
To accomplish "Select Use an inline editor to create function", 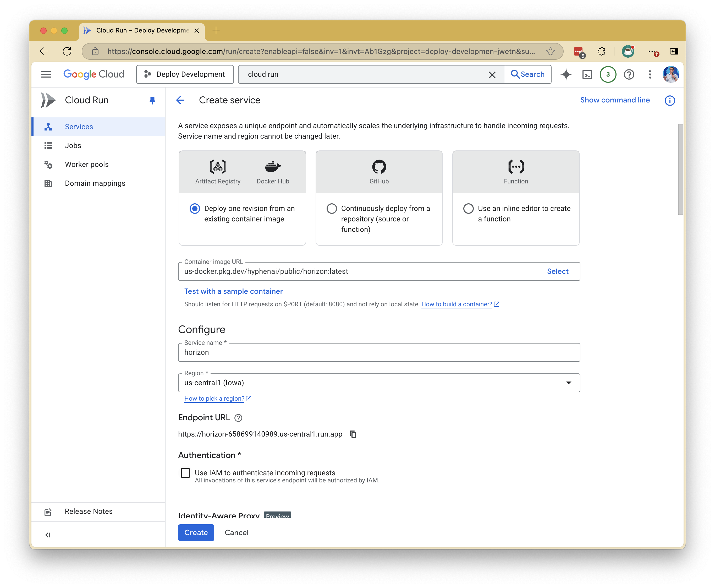I will click(468, 208).
